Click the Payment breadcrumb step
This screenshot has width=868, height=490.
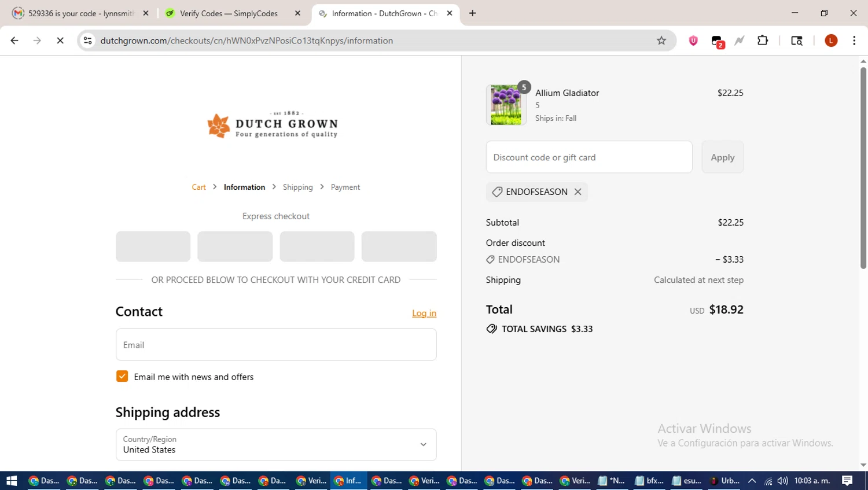345,187
